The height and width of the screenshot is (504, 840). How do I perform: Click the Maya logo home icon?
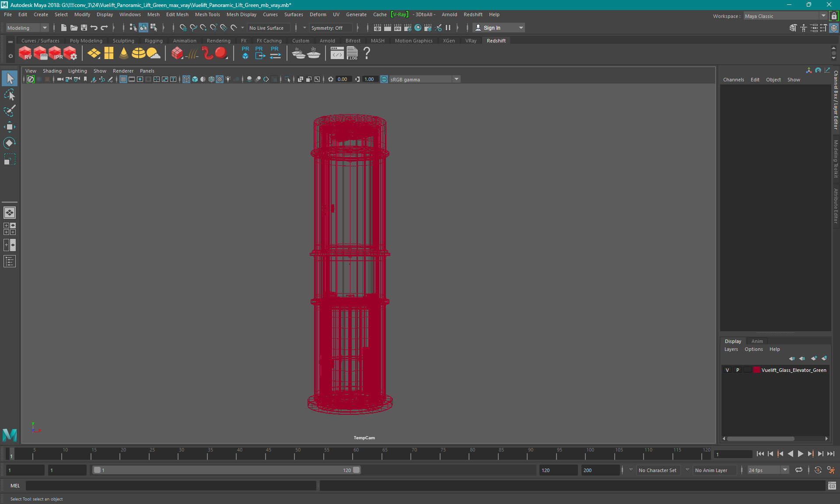(10, 435)
